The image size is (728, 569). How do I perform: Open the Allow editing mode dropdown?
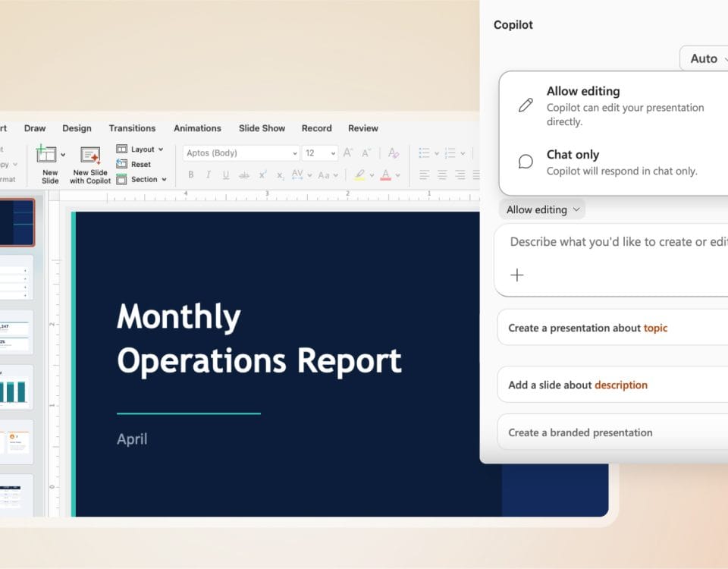coord(542,210)
